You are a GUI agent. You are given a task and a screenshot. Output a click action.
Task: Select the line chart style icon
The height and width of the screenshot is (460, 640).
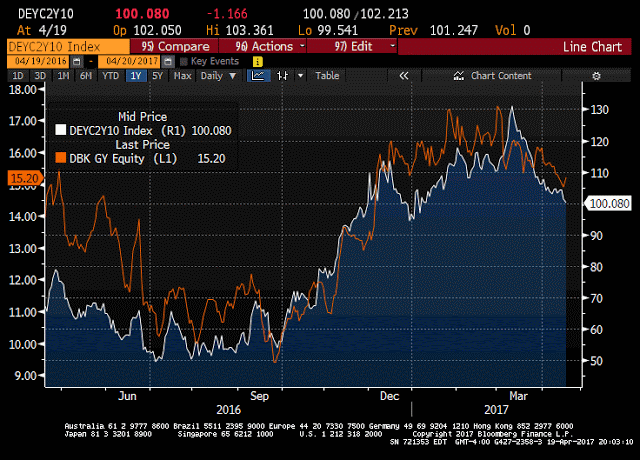pos(258,76)
